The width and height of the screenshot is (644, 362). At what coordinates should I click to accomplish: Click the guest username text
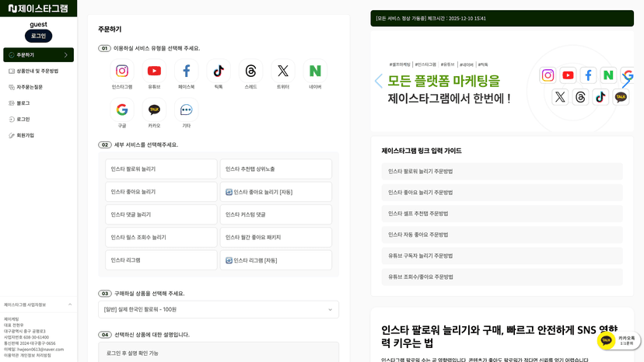(38, 24)
